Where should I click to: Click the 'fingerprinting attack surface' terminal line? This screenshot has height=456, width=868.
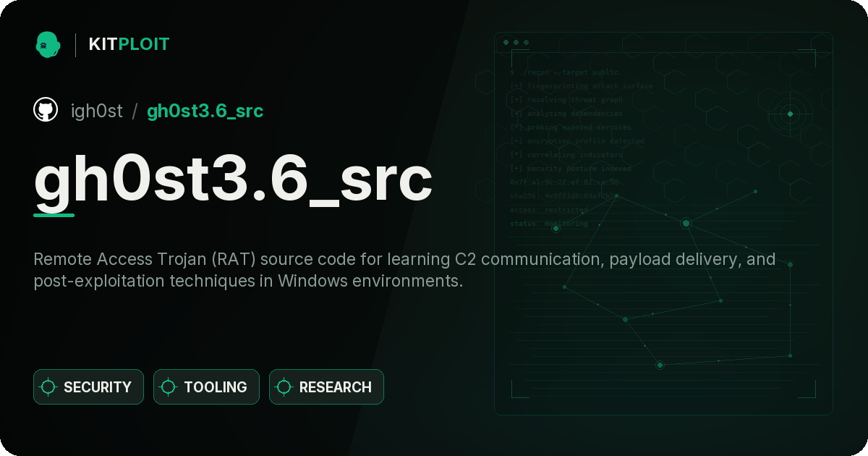coord(582,86)
